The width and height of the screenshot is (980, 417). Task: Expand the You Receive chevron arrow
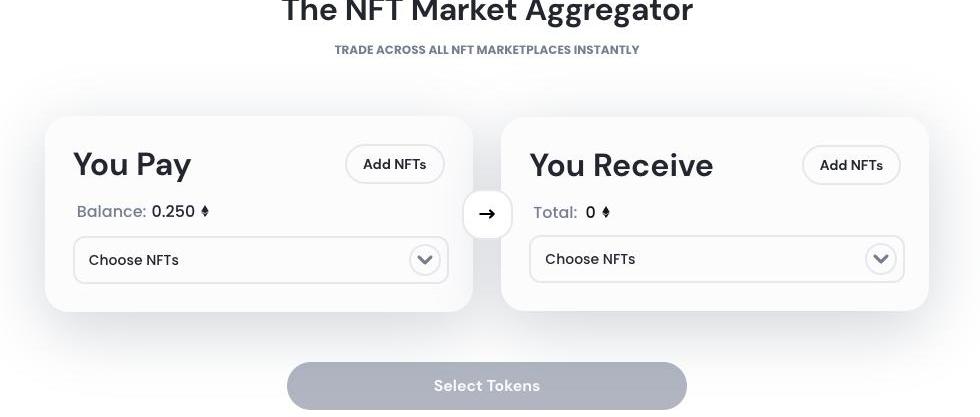[881, 259]
